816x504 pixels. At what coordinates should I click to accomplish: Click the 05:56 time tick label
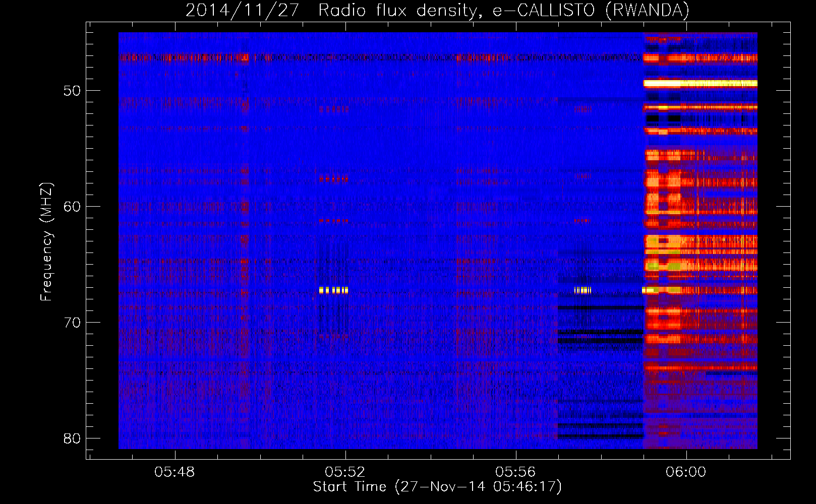tap(515, 472)
